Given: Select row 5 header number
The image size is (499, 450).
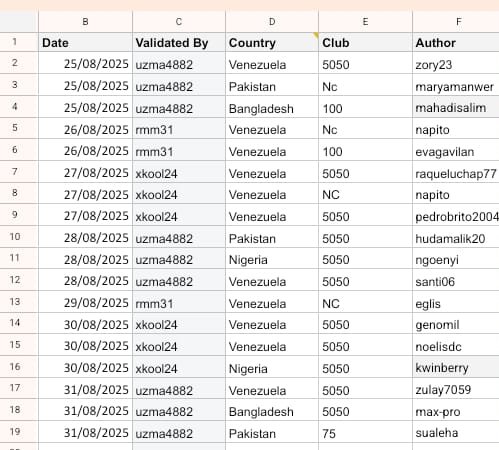Looking at the screenshot, I should (x=15, y=128).
